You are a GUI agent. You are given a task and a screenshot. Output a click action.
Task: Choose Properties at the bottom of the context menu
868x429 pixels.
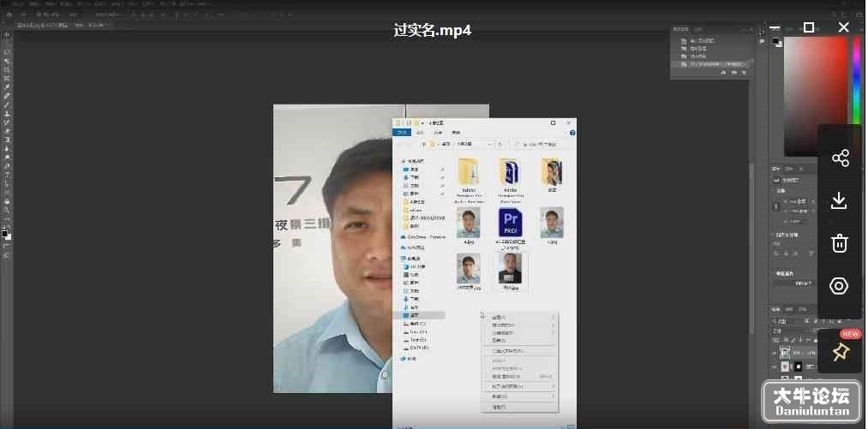[522, 407]
